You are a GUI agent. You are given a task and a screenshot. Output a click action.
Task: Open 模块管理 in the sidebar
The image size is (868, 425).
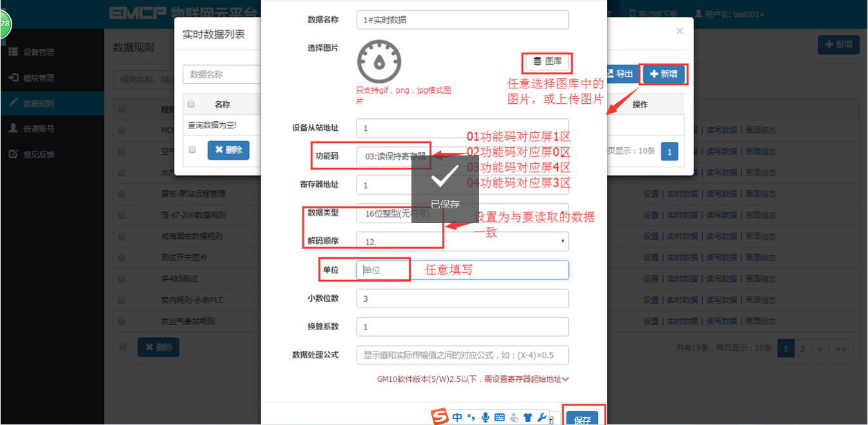(39, 78)
